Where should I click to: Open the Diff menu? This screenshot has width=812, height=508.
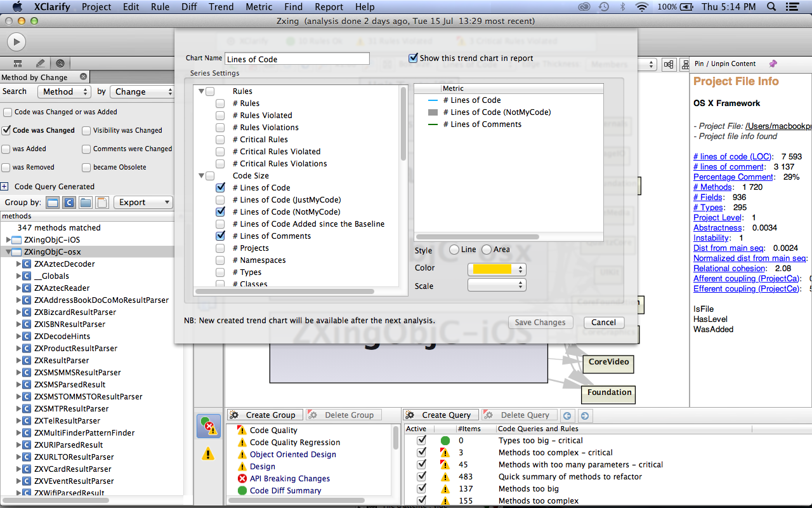click(x=188, y=7)
